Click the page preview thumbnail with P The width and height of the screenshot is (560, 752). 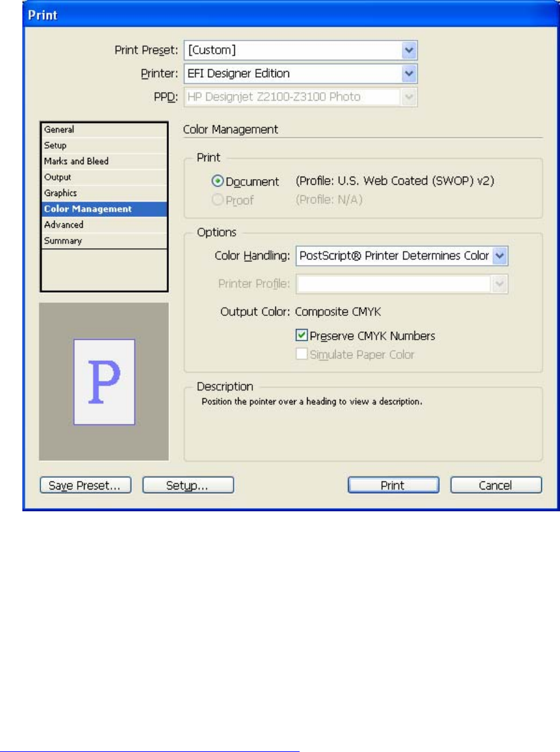click(104, 381)
